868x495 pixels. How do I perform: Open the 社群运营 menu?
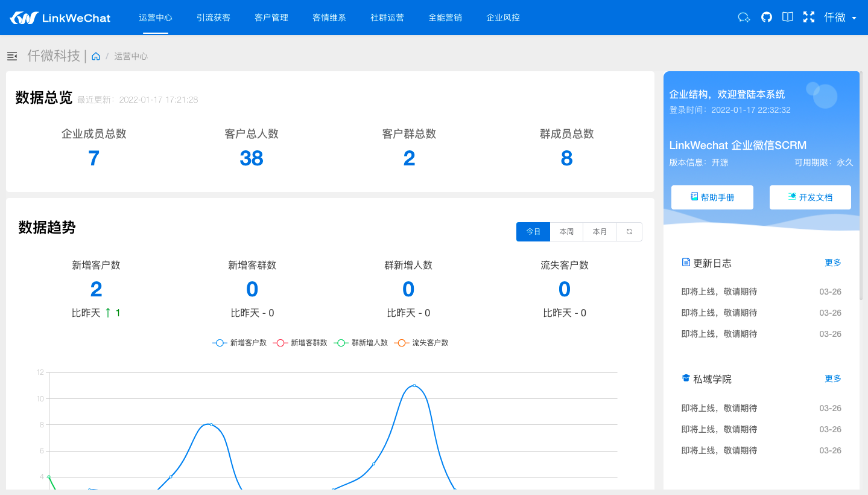(387, 18)
